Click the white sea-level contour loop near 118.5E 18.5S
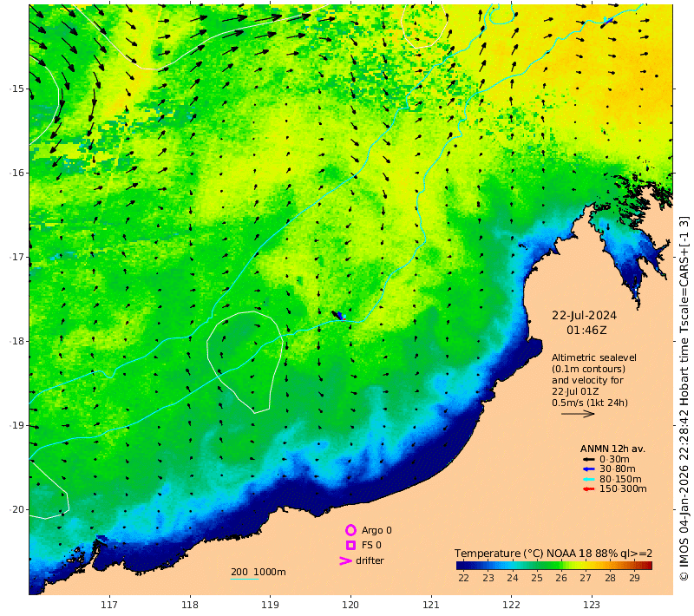Screen dimensions: 694x616 (245, 362)
